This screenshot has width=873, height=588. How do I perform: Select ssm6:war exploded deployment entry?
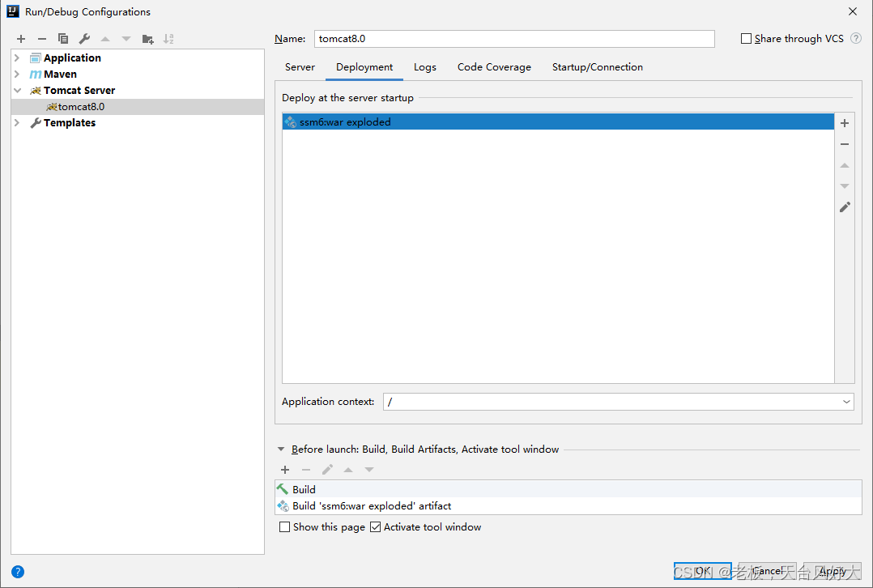558,122
